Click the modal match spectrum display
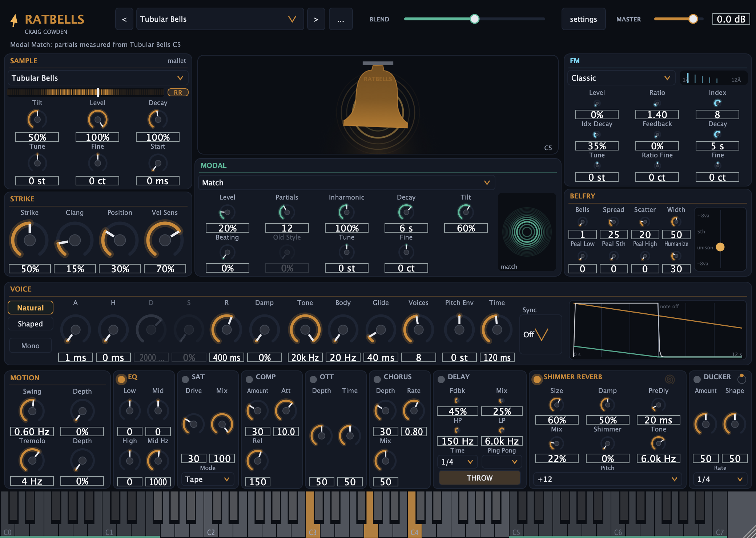 [x=527, y=232]
